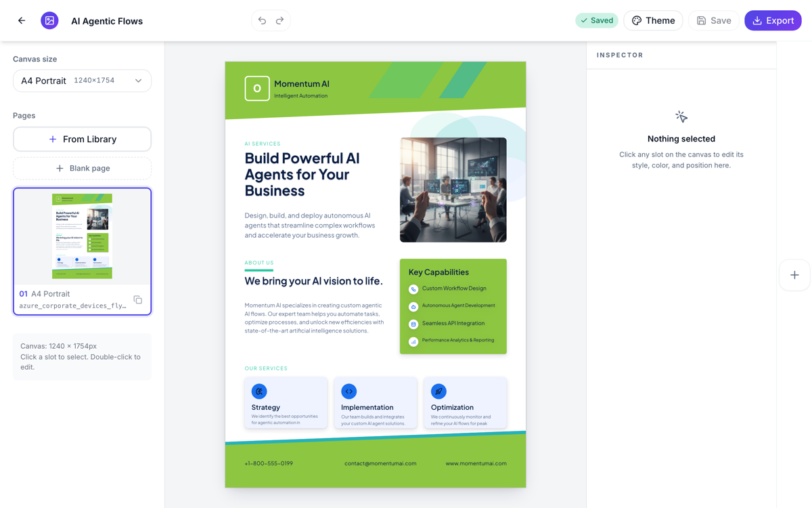This screenshot has width=812, height=508.
Task: Select the 'Strategy' card title
Action: [x=265, y=407]
